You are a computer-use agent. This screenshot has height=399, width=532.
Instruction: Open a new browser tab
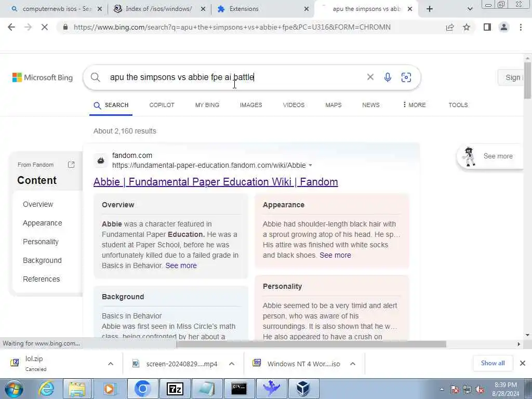[430, 9]
